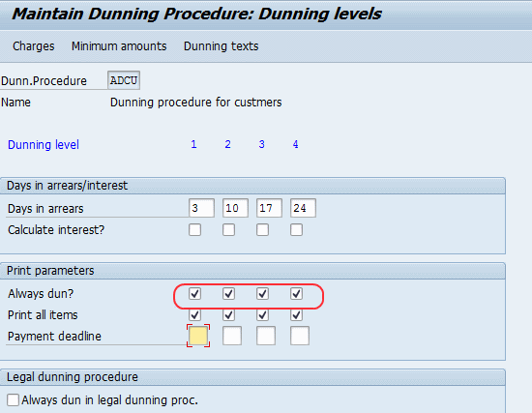Open Dunning texts settings
The width and height of the screenshot is (532, 413).
point(221,46)
